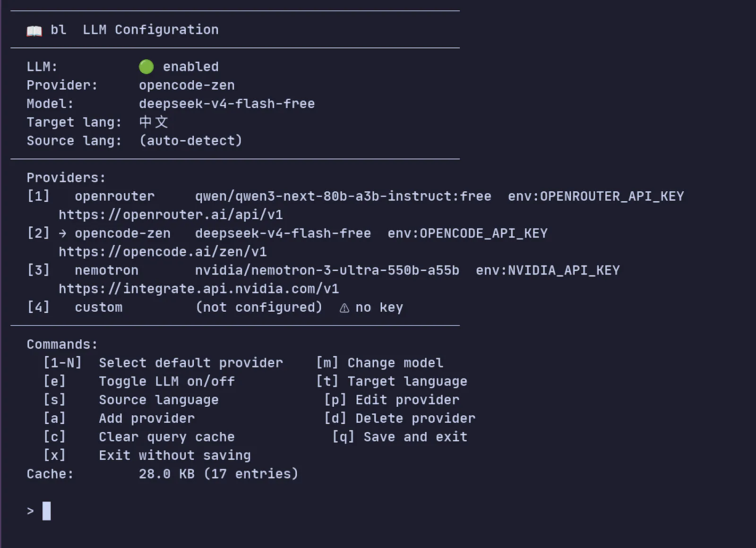Click the Edit provider command
Screen dimensions: 756x548
click(407, 400)
